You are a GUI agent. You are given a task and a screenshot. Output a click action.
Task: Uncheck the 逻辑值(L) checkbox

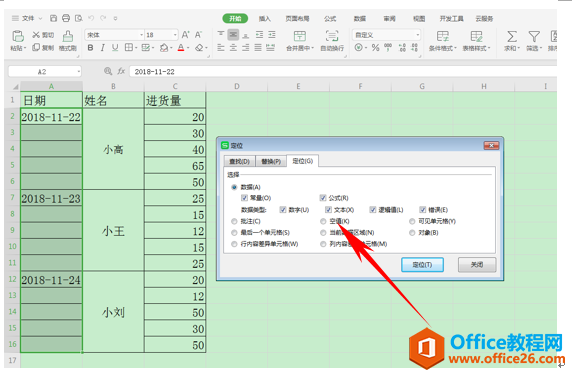(x=372, y=210)
